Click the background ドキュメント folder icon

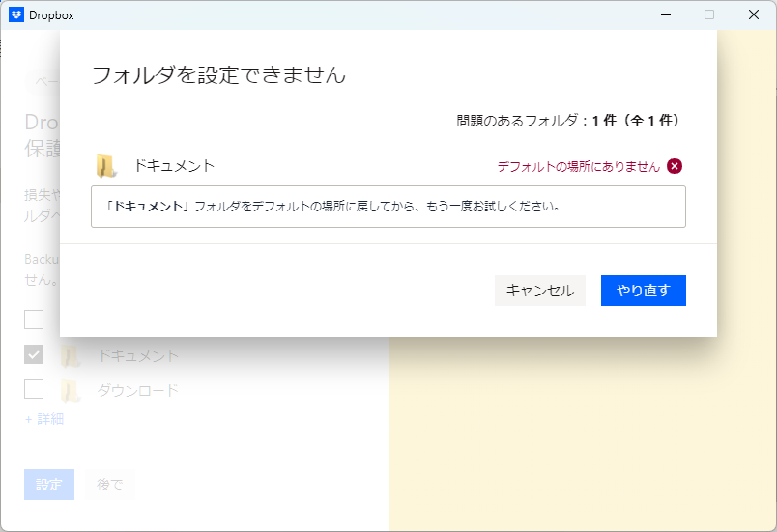tap(70, 356)
